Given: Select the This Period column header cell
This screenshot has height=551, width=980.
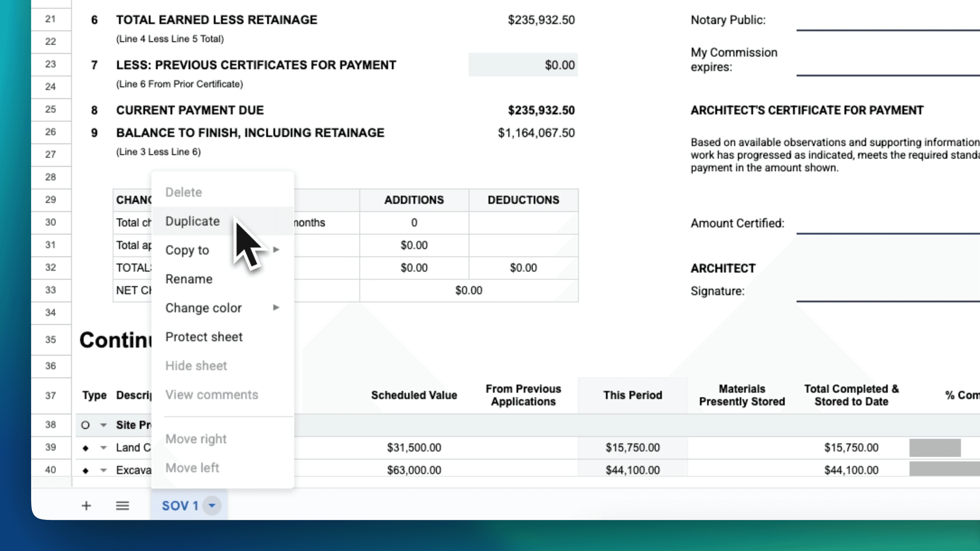Looking at the screenshot, I should coord(632,395).
